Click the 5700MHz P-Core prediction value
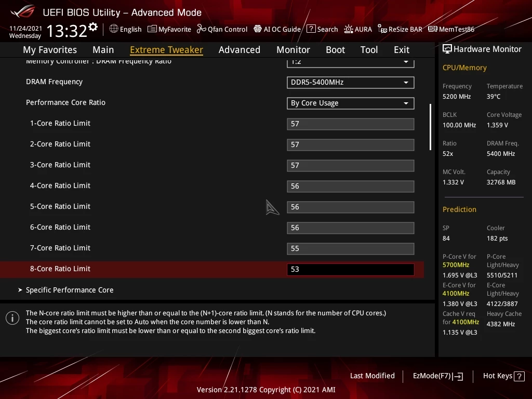 click(456, 265)
